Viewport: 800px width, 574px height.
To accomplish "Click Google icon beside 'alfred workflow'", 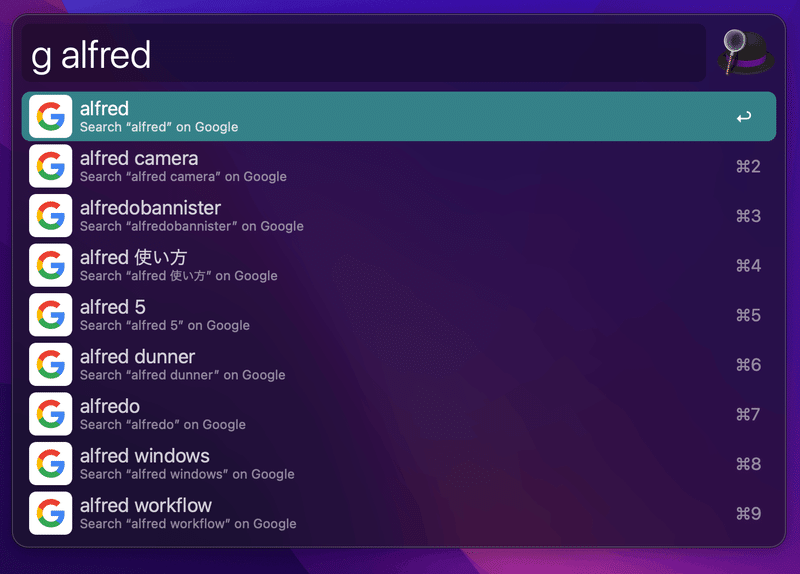I will click(x=51, y=513).
